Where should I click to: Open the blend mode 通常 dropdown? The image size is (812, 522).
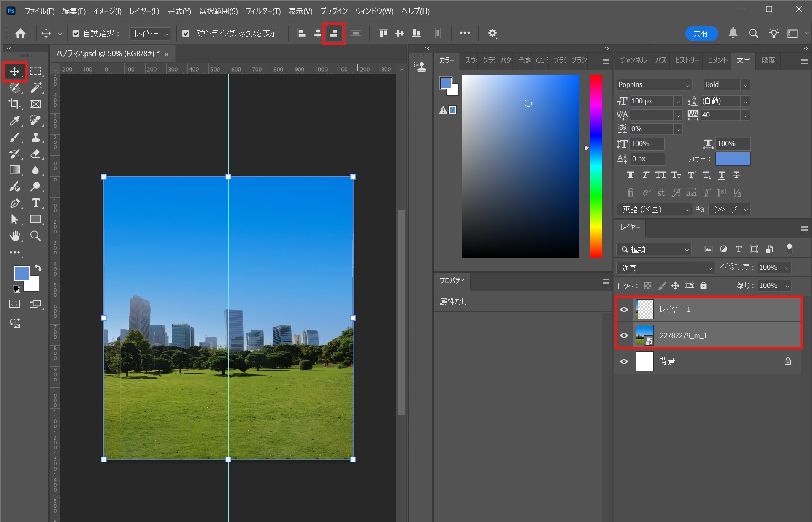click(665, 268)
